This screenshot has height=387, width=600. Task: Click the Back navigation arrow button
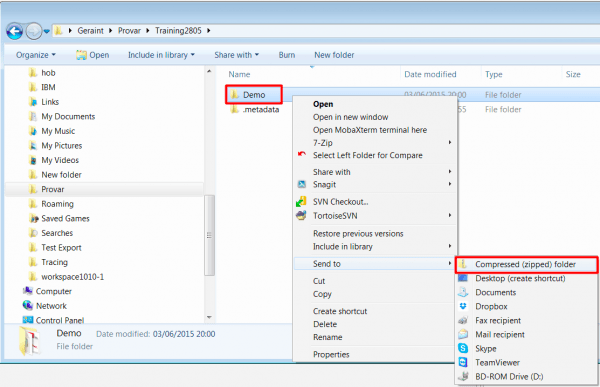(x=15, y=31)
